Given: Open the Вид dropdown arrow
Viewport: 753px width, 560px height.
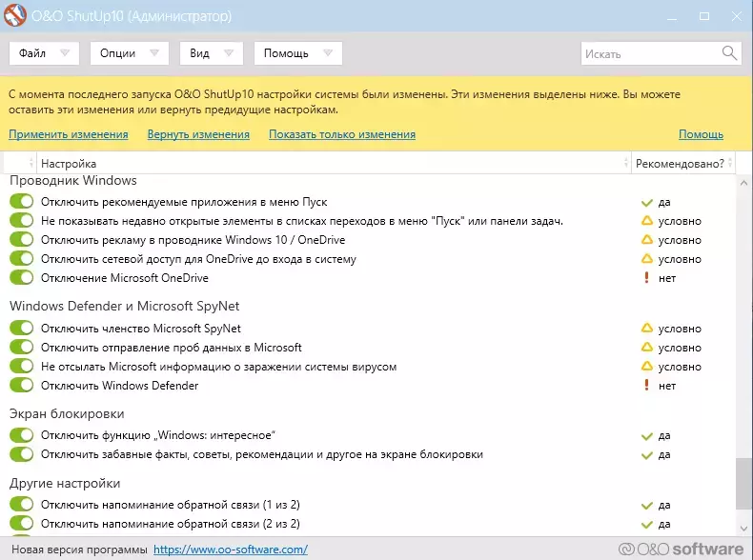Looking at the screenshot, I should coord(229,53).
